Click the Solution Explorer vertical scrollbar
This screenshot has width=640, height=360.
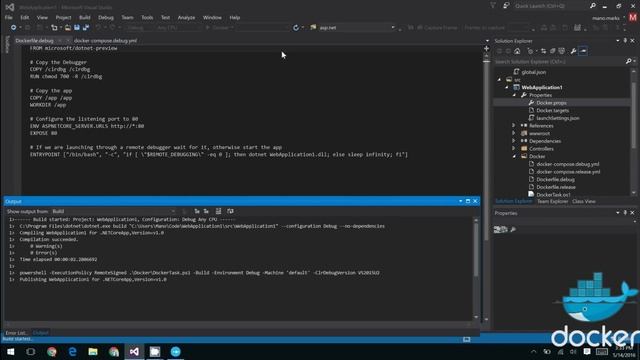tap(633, 131)
